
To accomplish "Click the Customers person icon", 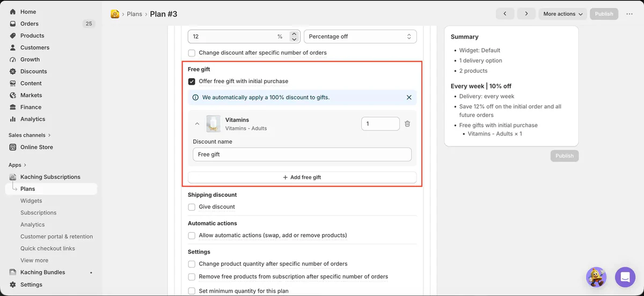I will [13, 47].
